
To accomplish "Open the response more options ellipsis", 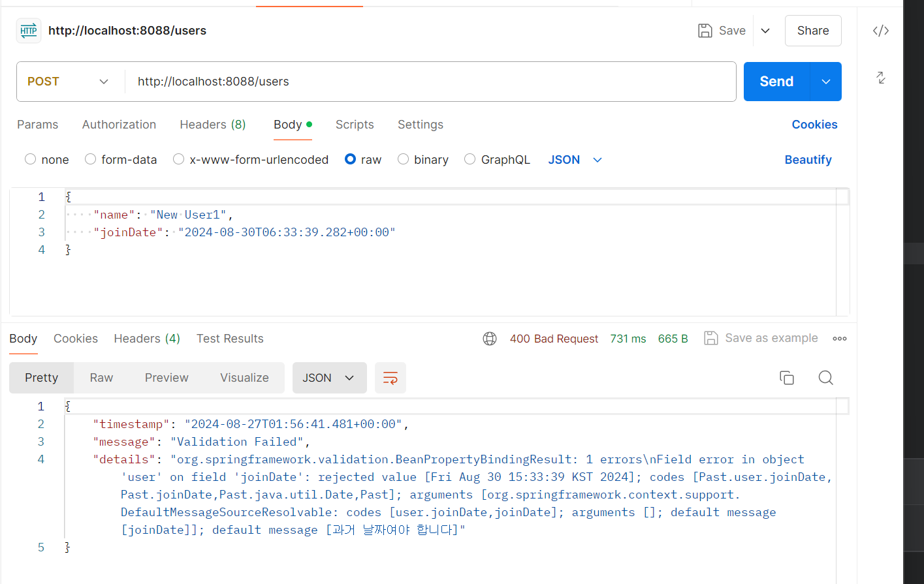I will 840,339.
